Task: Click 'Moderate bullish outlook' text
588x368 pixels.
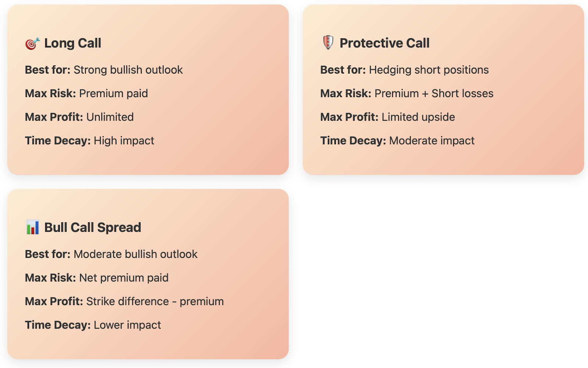Action: (136, 254)
